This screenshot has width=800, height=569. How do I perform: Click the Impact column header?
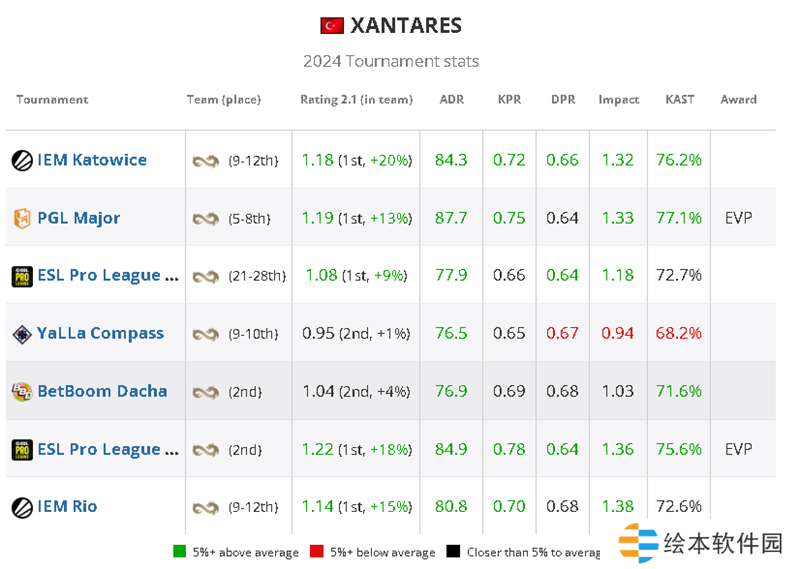619,100
